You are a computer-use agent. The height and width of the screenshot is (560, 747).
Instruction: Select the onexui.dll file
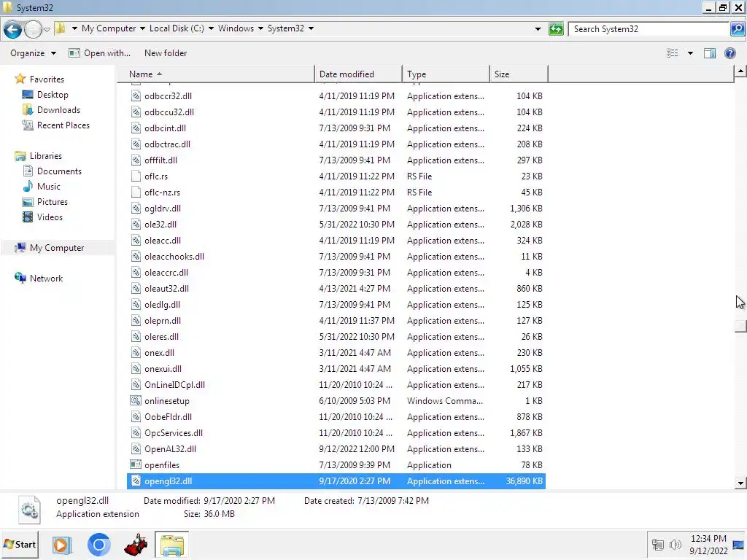(x=336, y=369)
